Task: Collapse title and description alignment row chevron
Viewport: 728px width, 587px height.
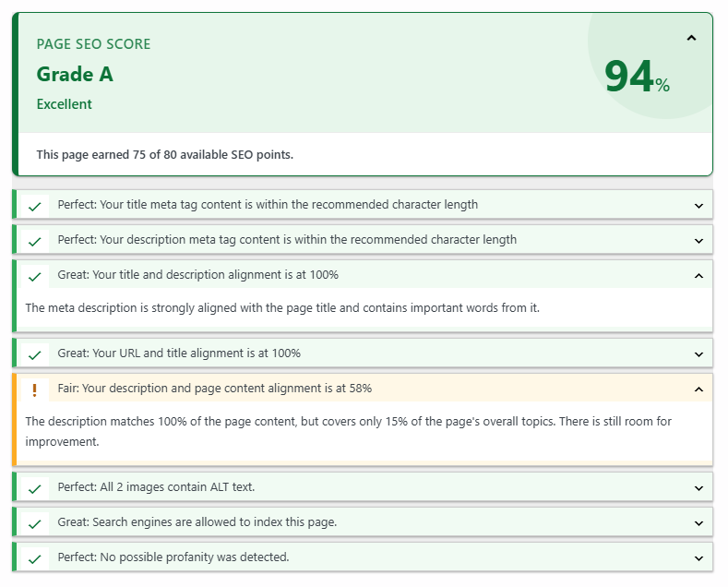Action: tap(698, 276)
